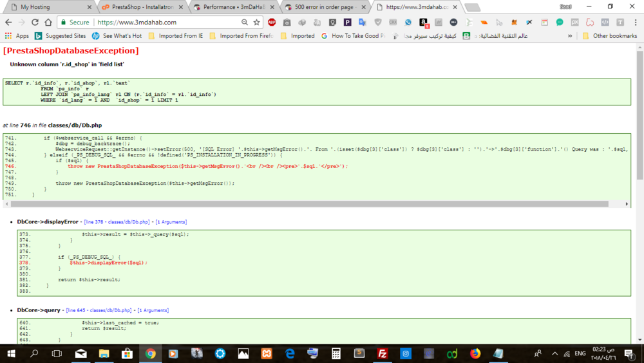Switch to PrestaShop - Installatron tab
This screenshot has height=363, width=644.
click(x=142, y=7)
